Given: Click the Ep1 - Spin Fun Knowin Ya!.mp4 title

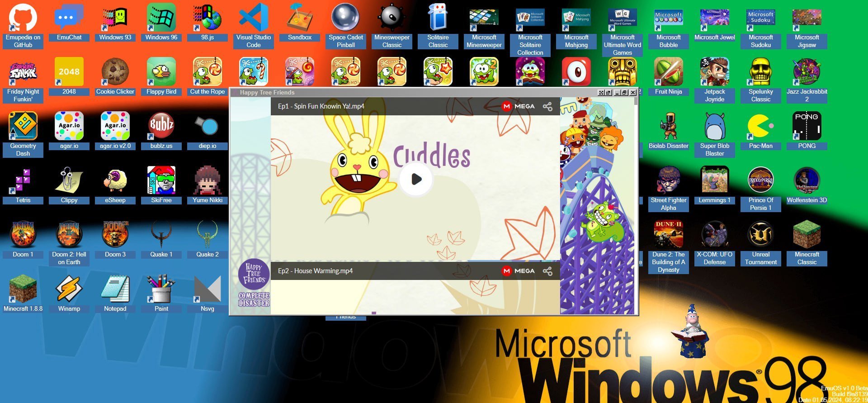Looking at the screenshot, I should 321,106.
